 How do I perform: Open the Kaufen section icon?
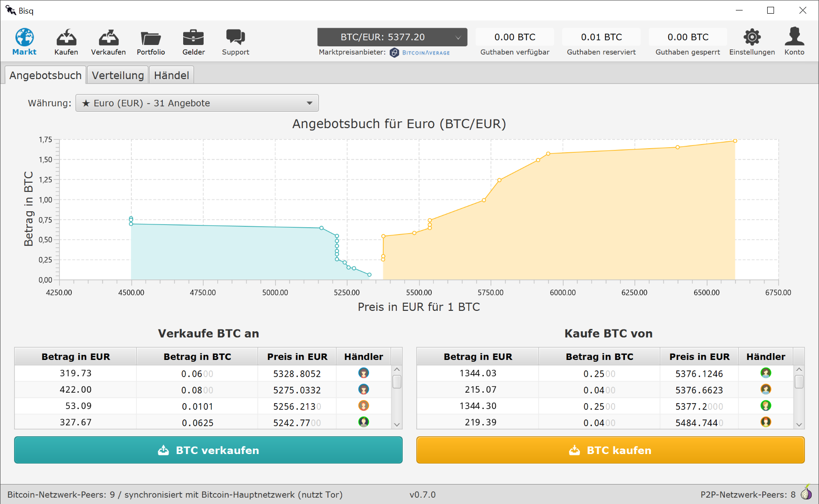[66, 37]
